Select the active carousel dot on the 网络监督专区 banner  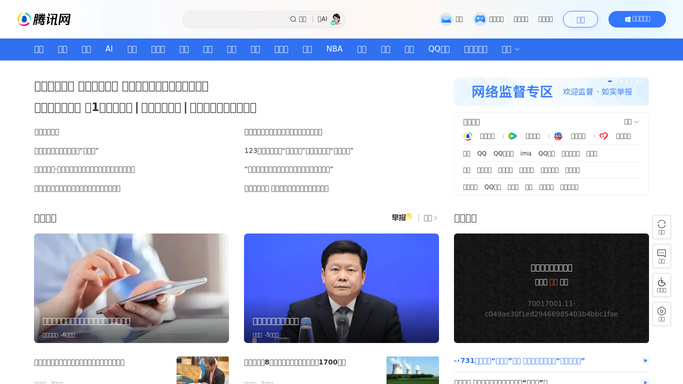pyautogui.click(x=610, y=81)
